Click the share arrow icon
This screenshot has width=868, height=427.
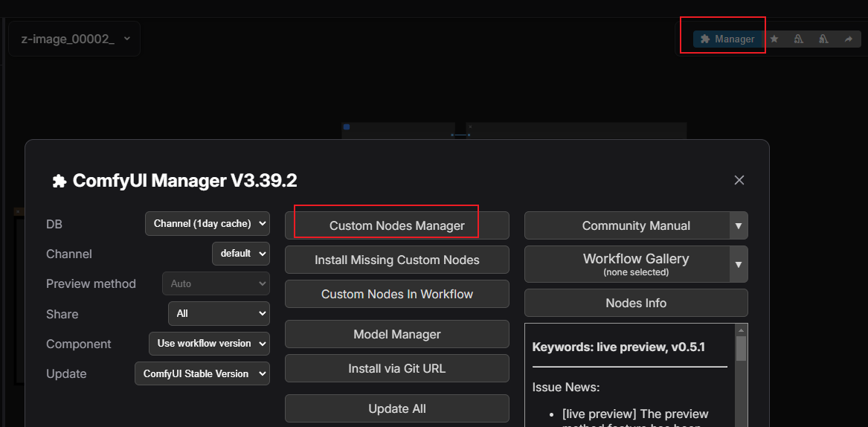click(x=849, y=39)
